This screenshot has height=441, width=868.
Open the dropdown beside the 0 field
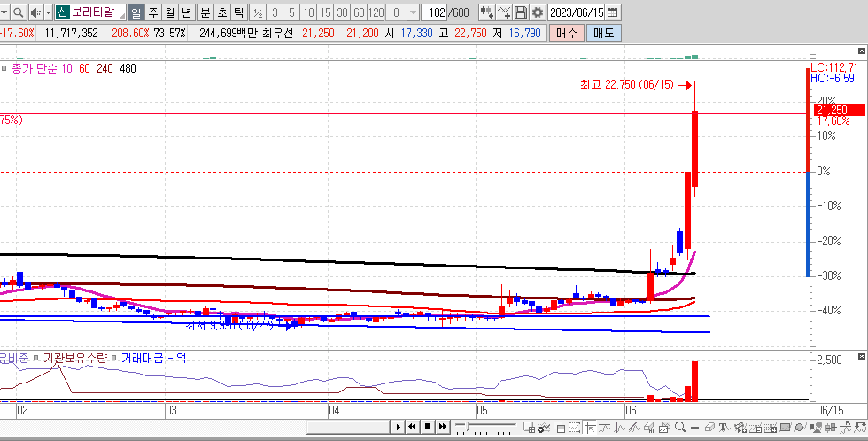[x=413, y=12]
